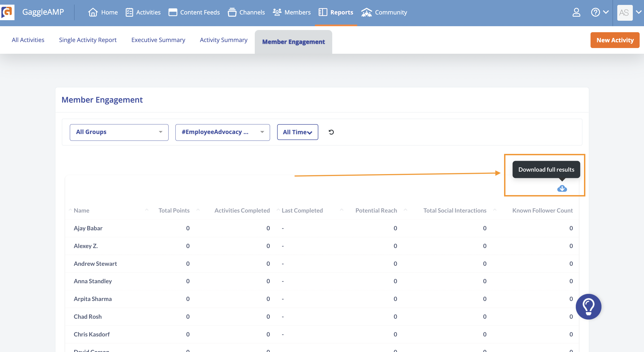The image size is (644, 352).
Task: Click sort arrow right of Total Social Interactions
Action: click(x=495, y=210)
